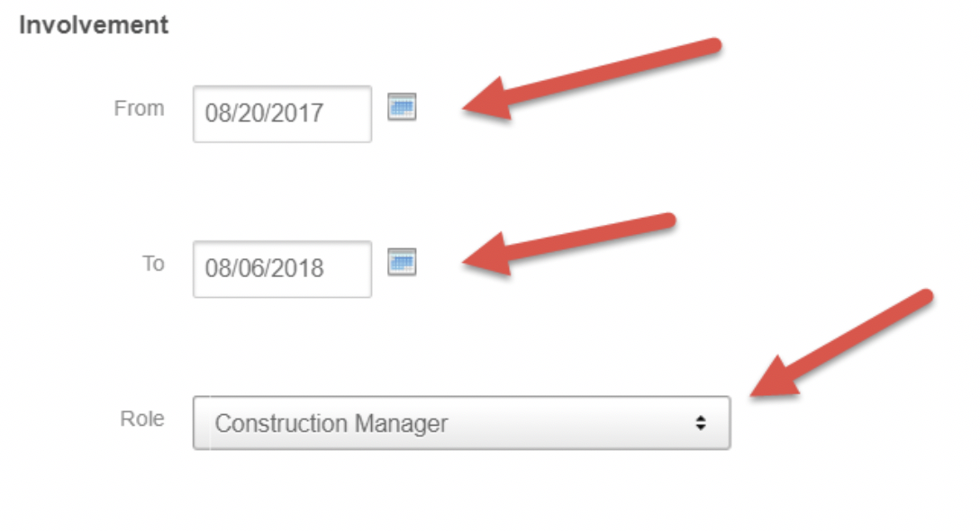Select the Construction Manager text in Role
Viewport: 980px width, 531px height.
click(x=331, y=424)
